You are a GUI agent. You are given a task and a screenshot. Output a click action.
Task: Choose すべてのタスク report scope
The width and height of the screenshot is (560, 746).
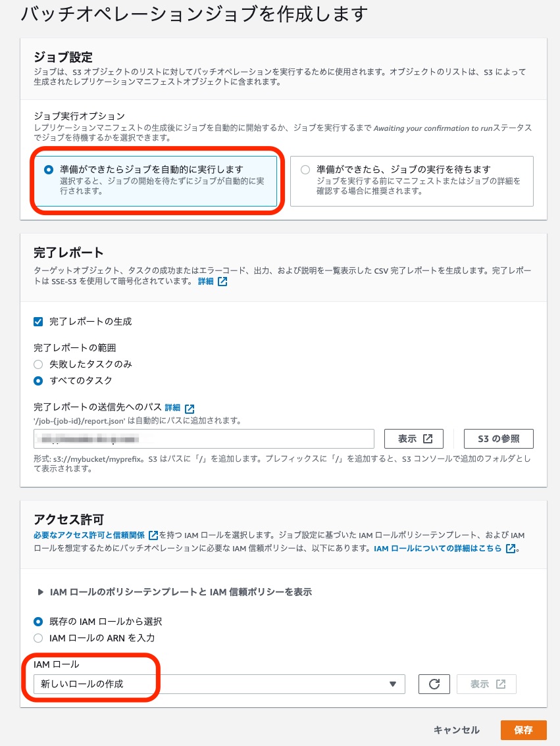38,381
